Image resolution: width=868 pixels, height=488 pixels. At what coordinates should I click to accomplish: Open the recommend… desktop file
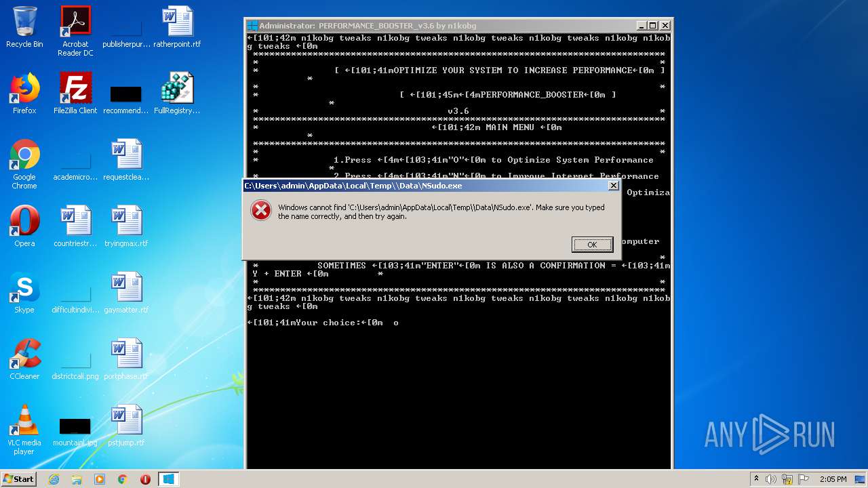pyautogui.click(x=126, y=98)
